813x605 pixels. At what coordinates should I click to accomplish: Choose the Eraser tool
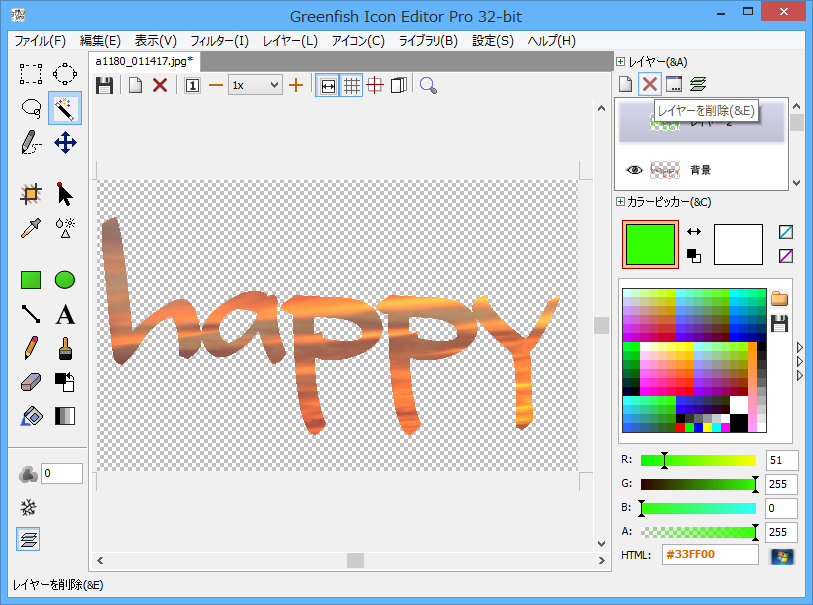[x=31, y=382]
